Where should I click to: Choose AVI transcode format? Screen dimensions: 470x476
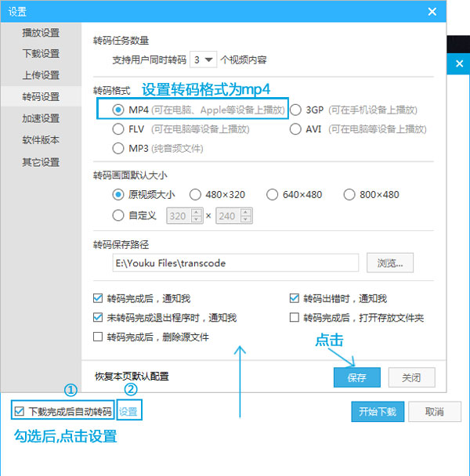[295, 129]
